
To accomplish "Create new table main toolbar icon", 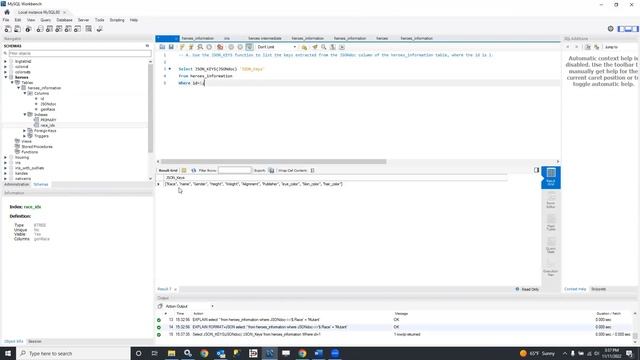I will point(49,29).
